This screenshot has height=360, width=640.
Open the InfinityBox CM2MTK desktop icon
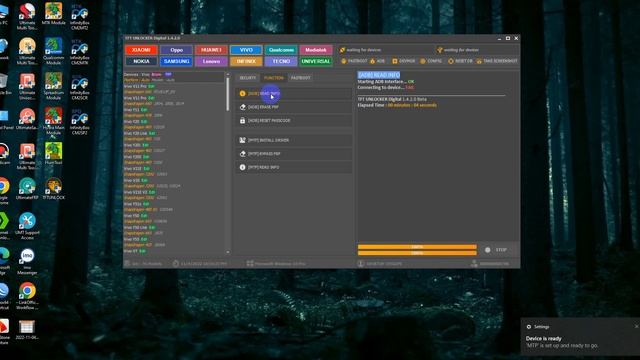(80, 51)
